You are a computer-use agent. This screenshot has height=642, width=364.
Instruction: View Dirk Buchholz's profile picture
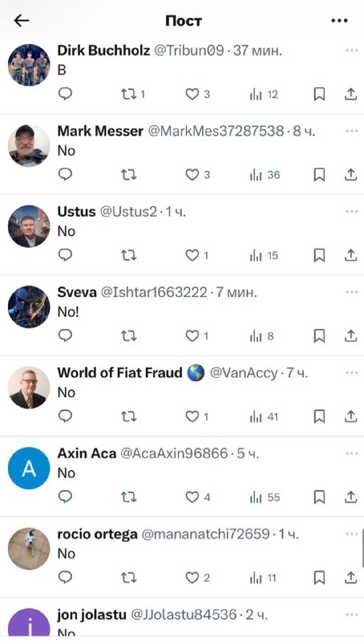(29, 65)
